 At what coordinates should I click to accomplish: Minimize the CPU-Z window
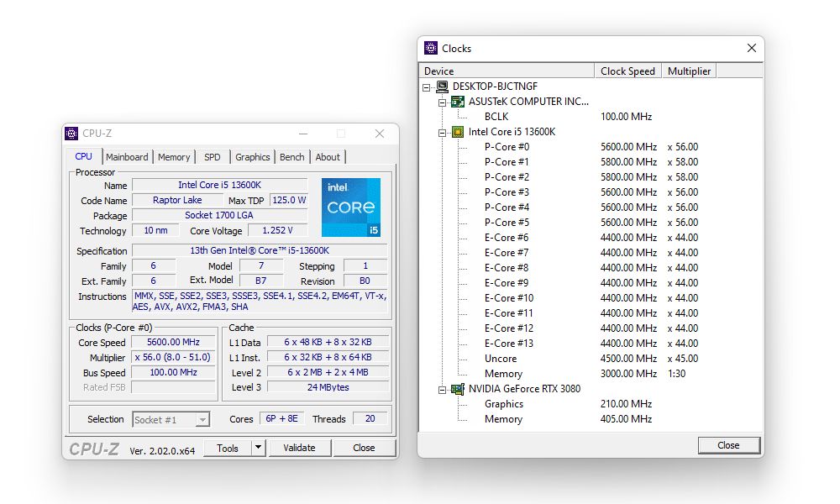(303, 134)
